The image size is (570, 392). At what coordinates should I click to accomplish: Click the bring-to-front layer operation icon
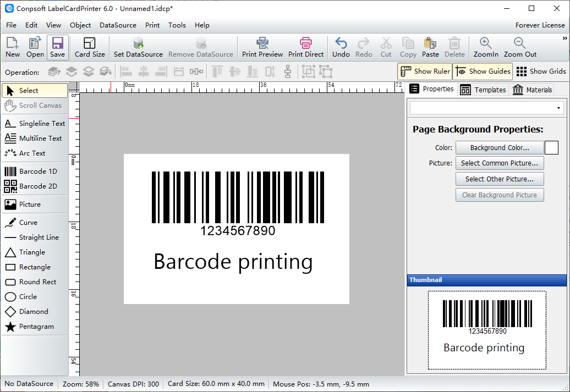click(54, 71)
